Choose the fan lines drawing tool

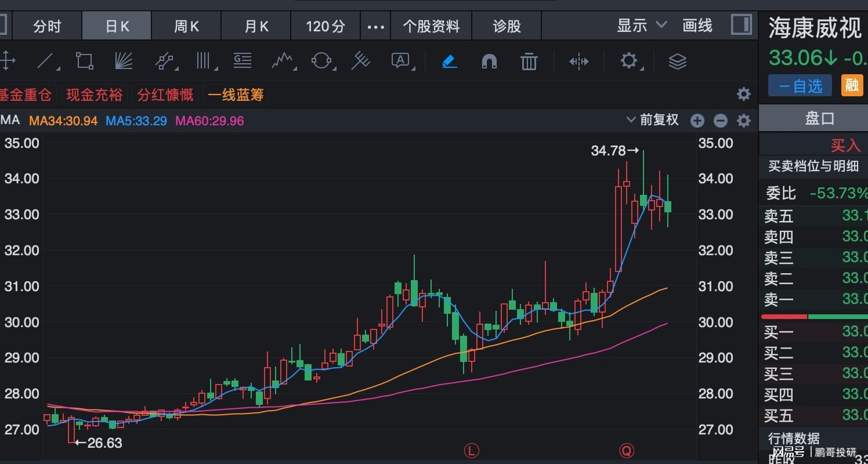pos(124,61)
